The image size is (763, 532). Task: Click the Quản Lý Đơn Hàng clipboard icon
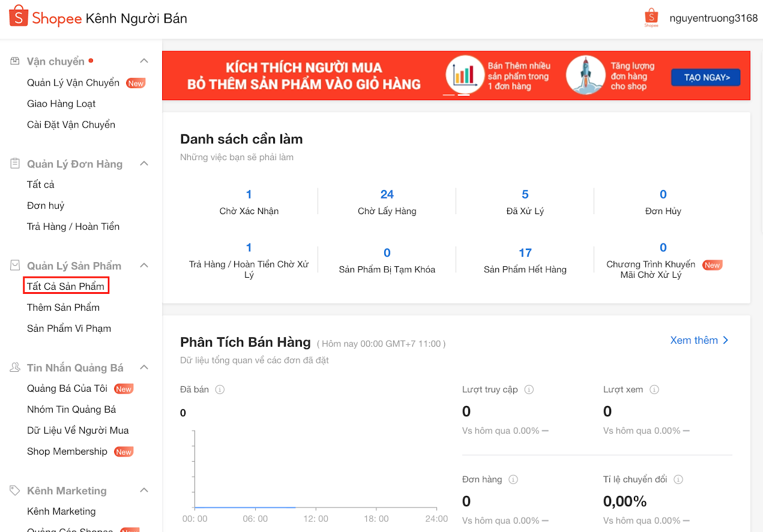point(15,164)
